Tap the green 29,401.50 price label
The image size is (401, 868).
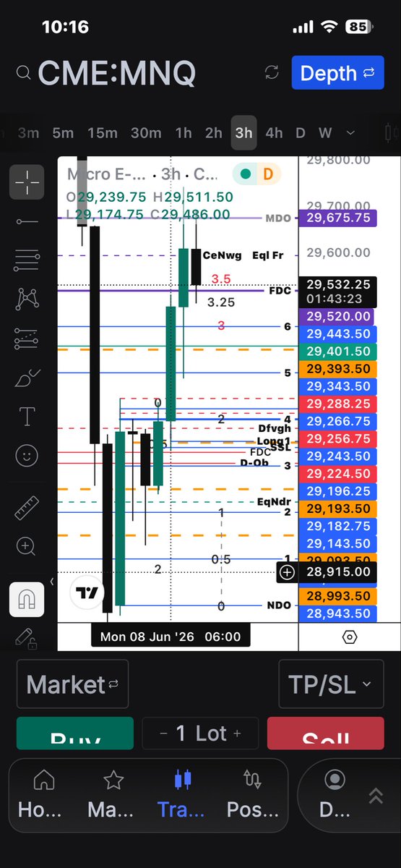coord(338,351)
